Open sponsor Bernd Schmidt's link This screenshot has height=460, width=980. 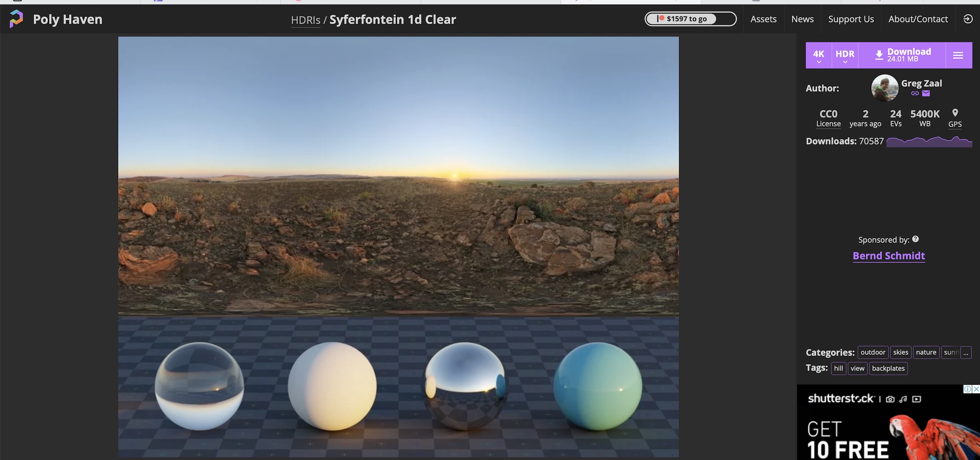[x=888, y=256]
